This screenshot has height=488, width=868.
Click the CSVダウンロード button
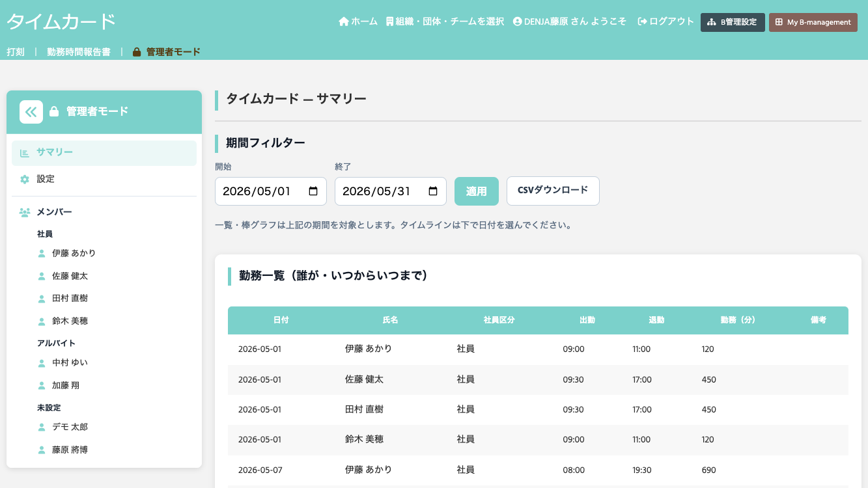click(553, 191)
